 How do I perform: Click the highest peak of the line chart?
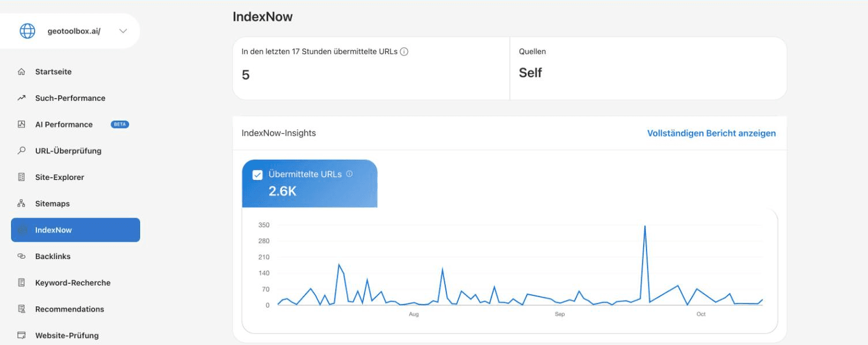645,226
